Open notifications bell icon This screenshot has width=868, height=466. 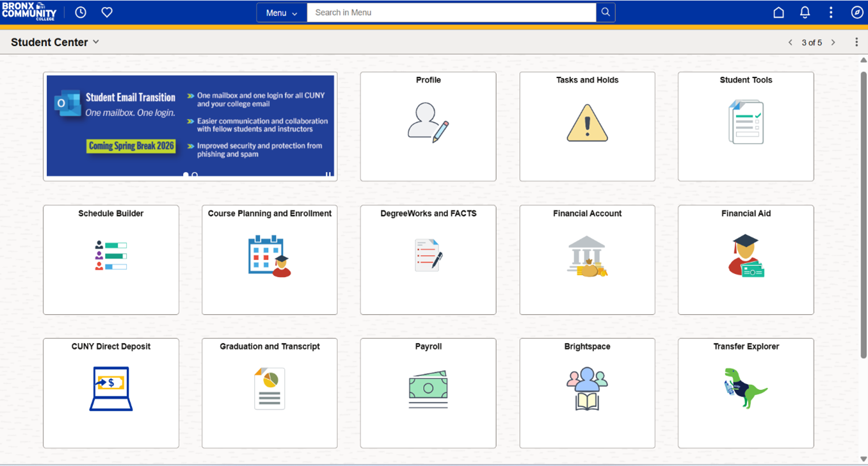[x=805, y=12]
